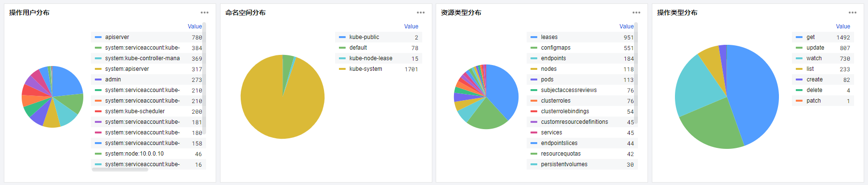868x185 pixels.
Task: Open the 操作用户分布 panel options menu
Action: (x=205, y=13)
